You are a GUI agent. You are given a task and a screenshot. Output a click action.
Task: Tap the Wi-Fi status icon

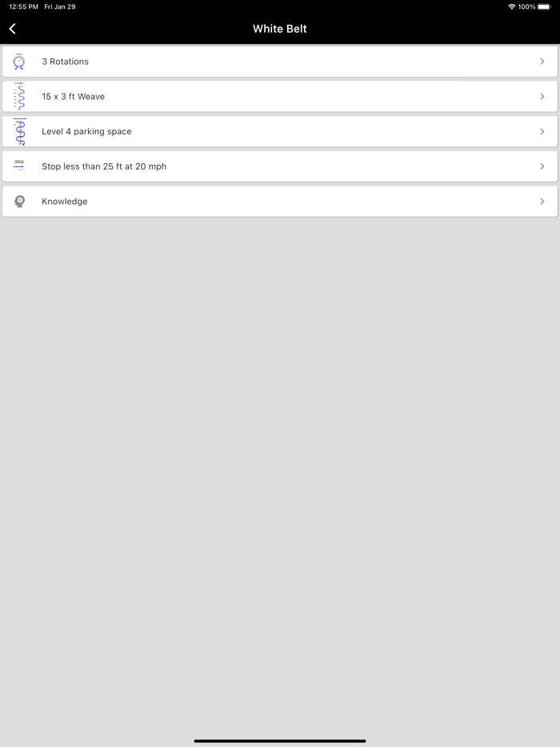[x=512, y=7]
